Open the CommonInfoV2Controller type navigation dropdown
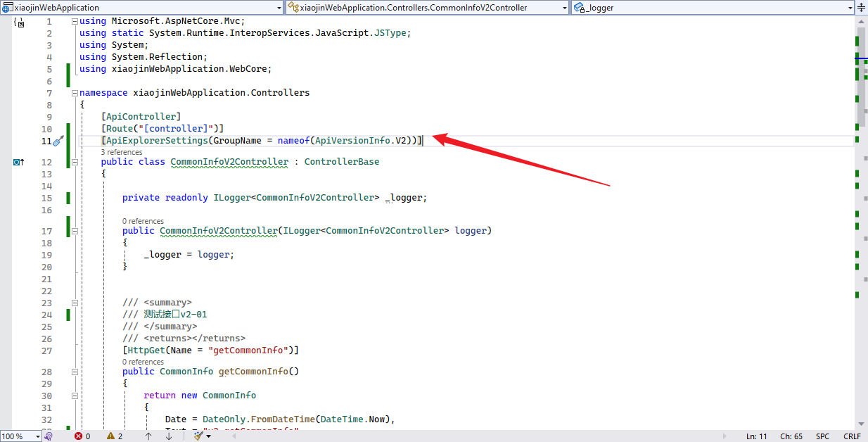Image resolution: width=868 pixels, height=442 pixels. (x=563, y=7)
